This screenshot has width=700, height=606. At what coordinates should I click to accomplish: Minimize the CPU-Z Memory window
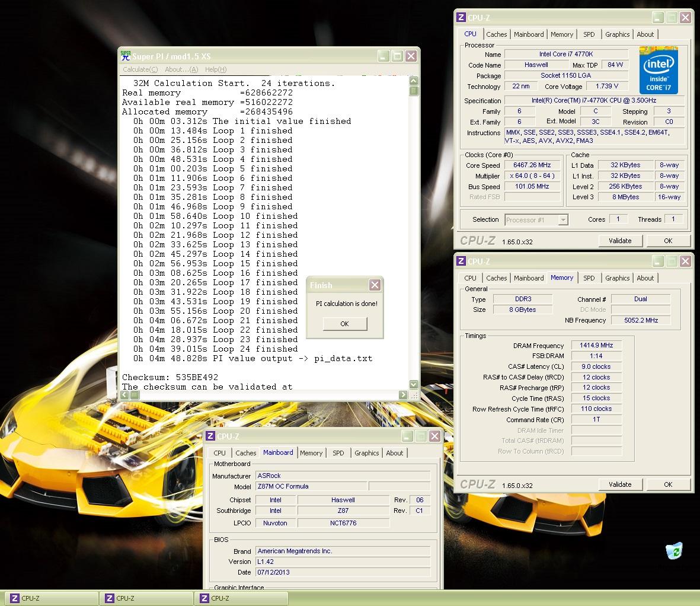pos(658,261)
